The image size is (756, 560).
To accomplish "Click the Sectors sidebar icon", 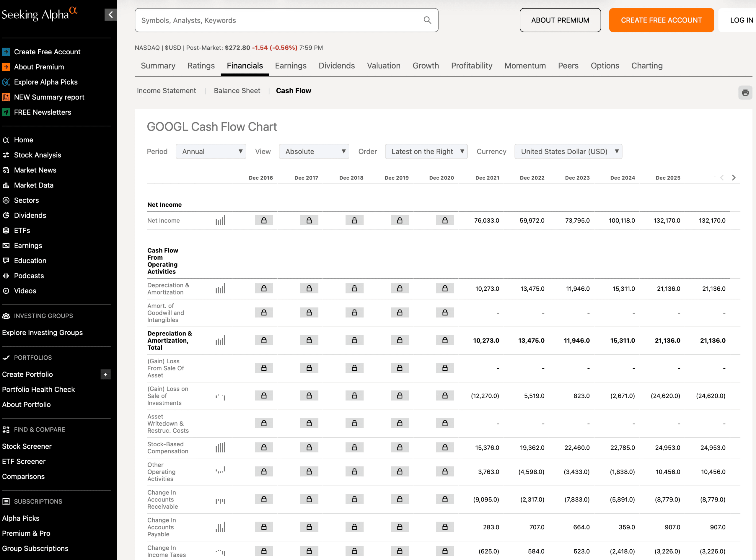I will [x=6, y=200].
